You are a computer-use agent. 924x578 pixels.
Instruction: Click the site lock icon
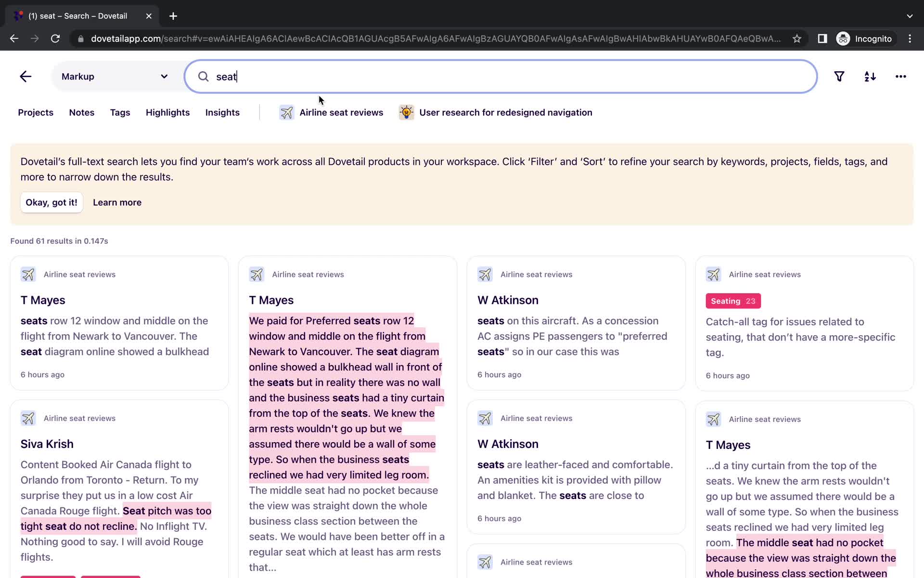pos(80,39)
